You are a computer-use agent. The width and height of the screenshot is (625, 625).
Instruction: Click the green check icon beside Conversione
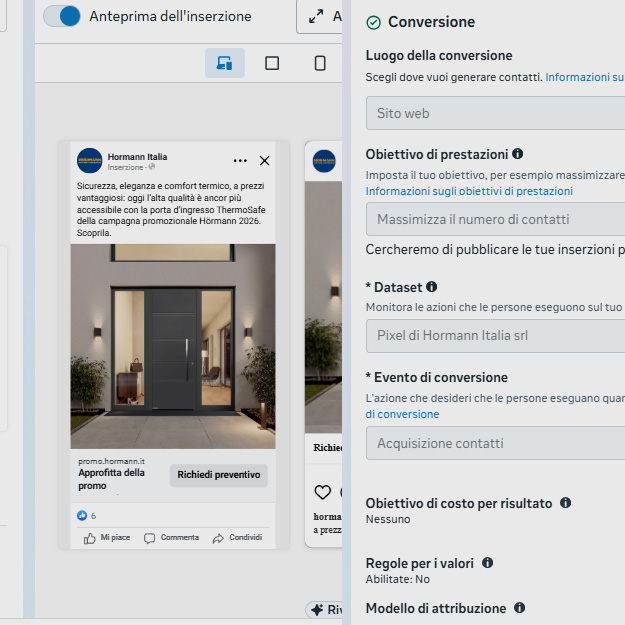[x=373, y=22]
